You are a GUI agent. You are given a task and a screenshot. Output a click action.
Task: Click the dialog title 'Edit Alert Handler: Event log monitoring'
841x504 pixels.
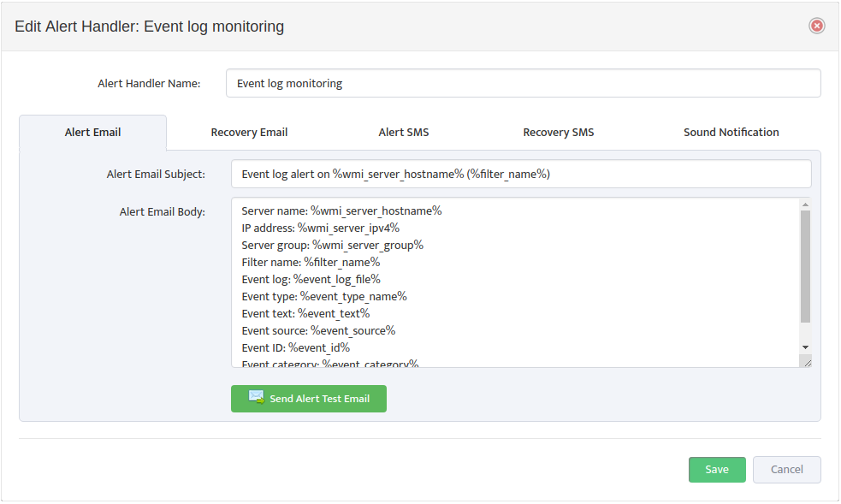[x=149, y=27]
